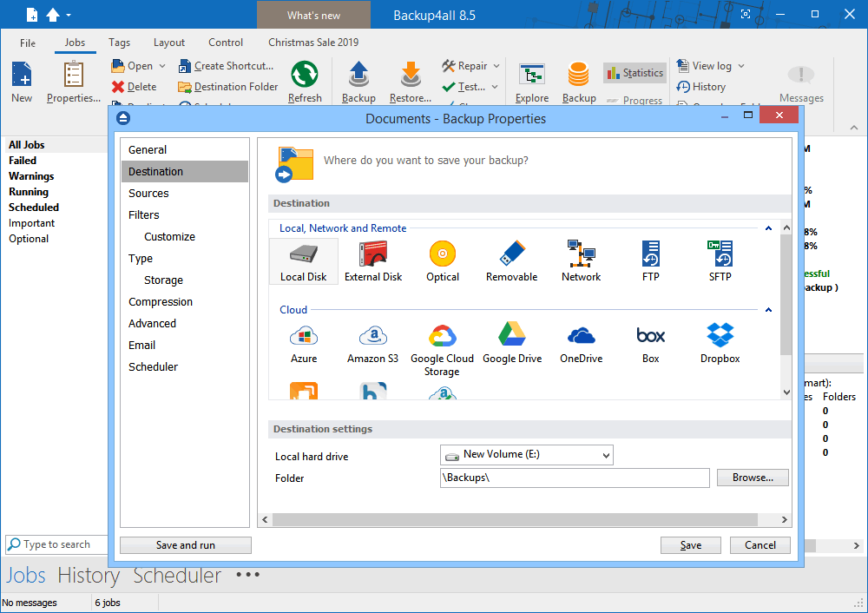The width and height of the screenshot is (868, 613).
Task: Collapse the ribbon with the chevron
Action: pos(854,128)
